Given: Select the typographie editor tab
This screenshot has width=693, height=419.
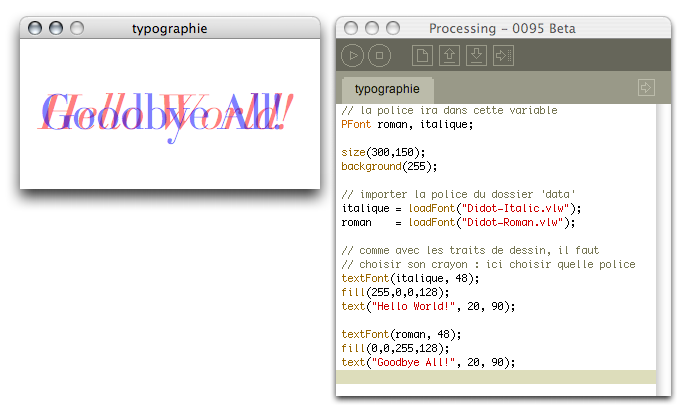Looking at the screenshot, I should [x=387, y=89].
